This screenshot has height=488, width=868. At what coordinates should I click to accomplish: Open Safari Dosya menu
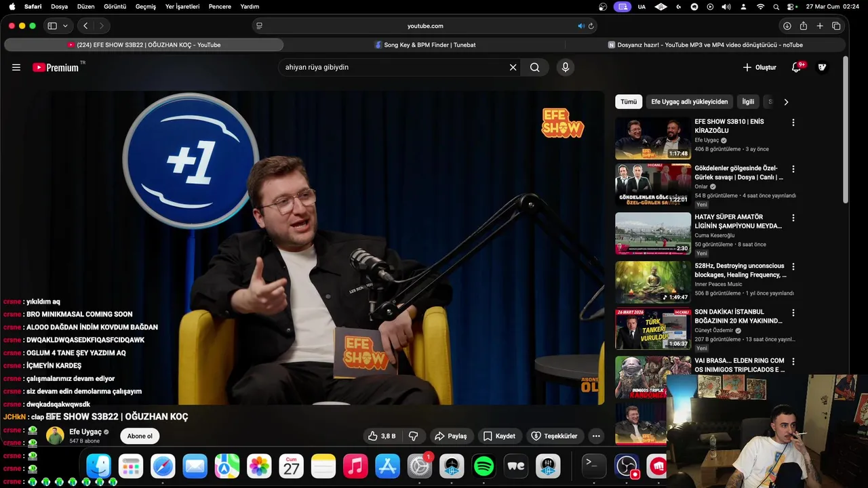pyautogui.click(x=60, y=7)
